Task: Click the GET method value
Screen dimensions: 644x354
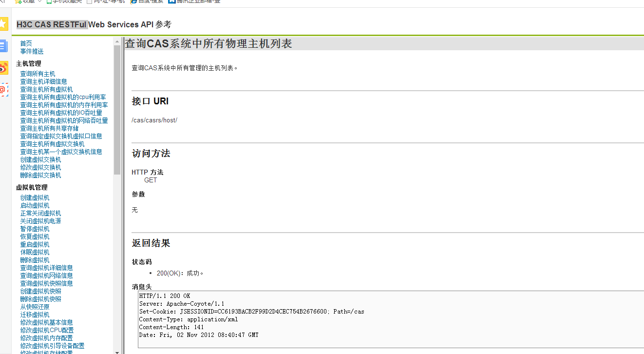Action: pos(151,180)
